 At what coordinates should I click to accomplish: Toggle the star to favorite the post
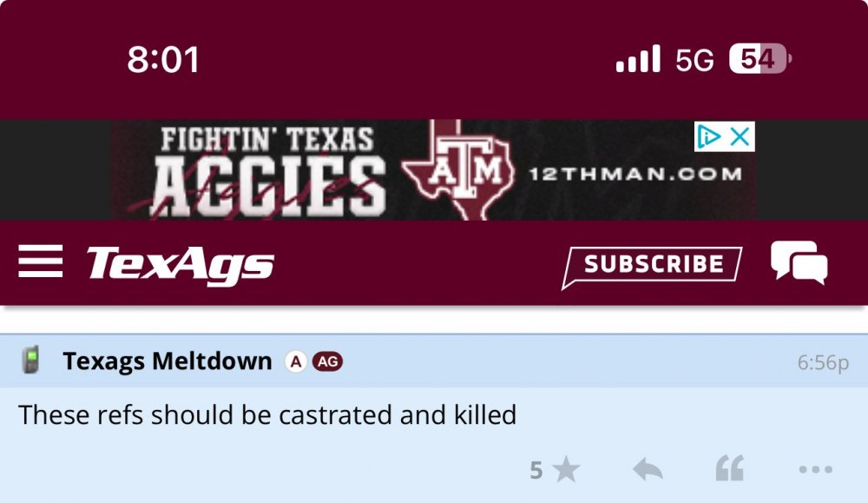tap(569, 469)
